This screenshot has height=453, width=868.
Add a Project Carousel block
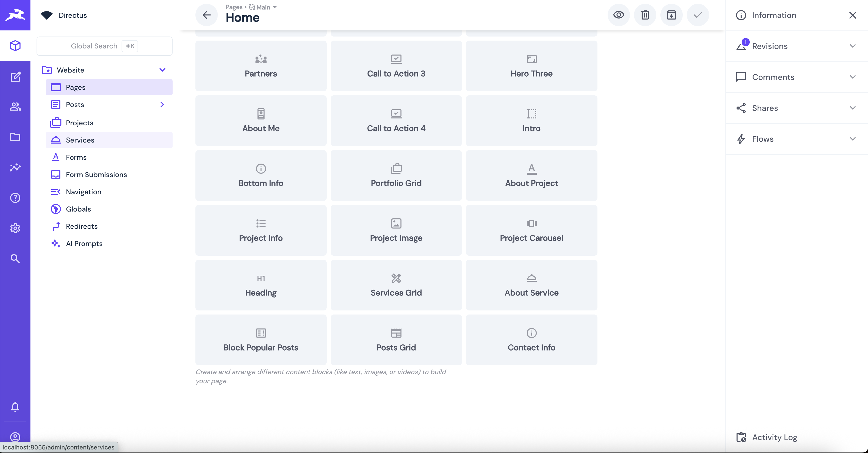pyautogui.click(x=531, y=230)
